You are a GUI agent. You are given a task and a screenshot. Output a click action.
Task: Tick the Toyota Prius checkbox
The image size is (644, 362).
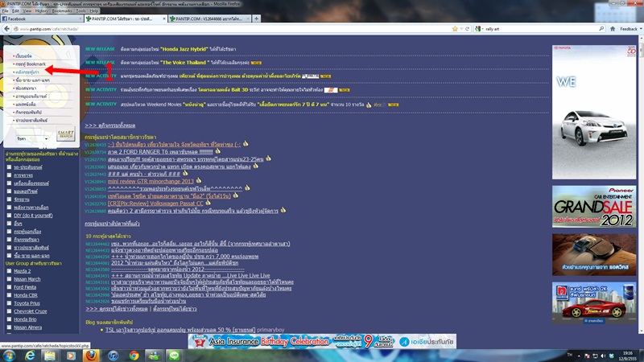tap(9, 303)
